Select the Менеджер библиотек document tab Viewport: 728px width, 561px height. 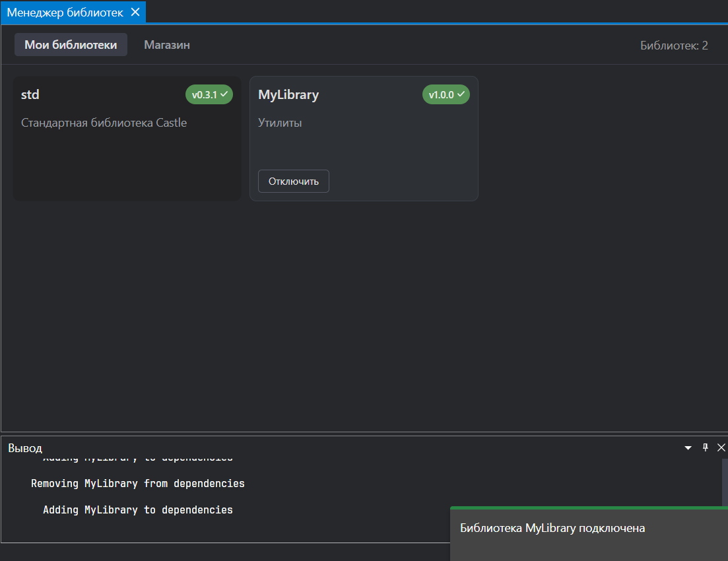click(73, 12)
